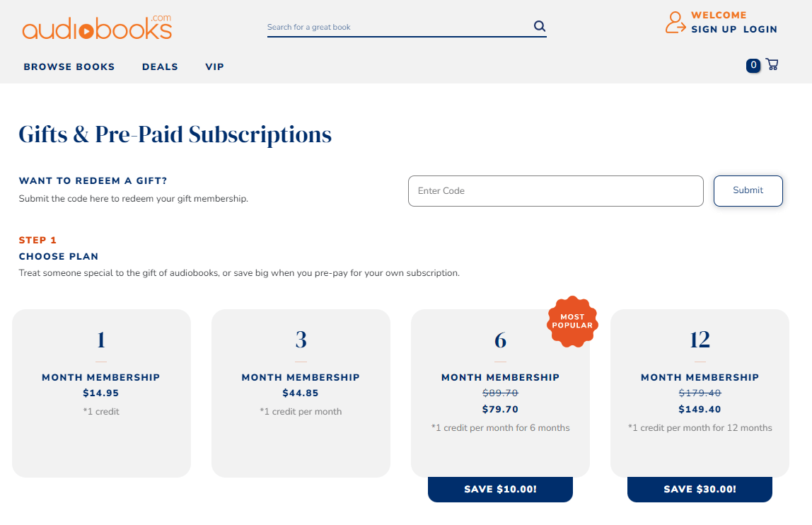This screenshot has width=812, height=525.
Task: Click the Save $10.00 banner
Action: pos(500,489)
